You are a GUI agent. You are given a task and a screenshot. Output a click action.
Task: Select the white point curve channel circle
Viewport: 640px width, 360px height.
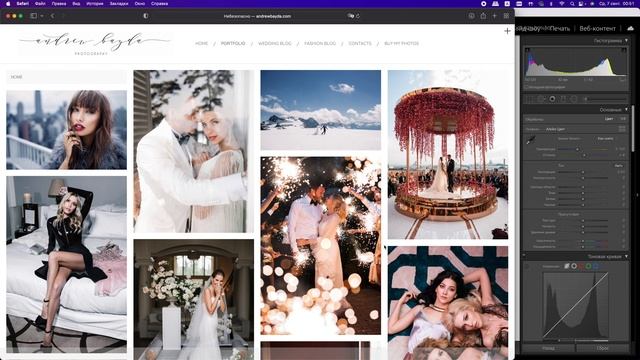coord(574,266)
